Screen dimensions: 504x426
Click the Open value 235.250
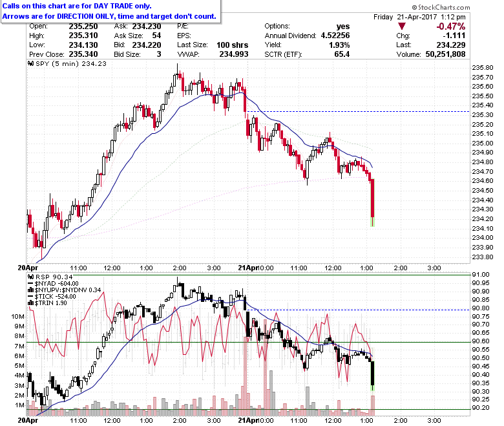(83, 27)
